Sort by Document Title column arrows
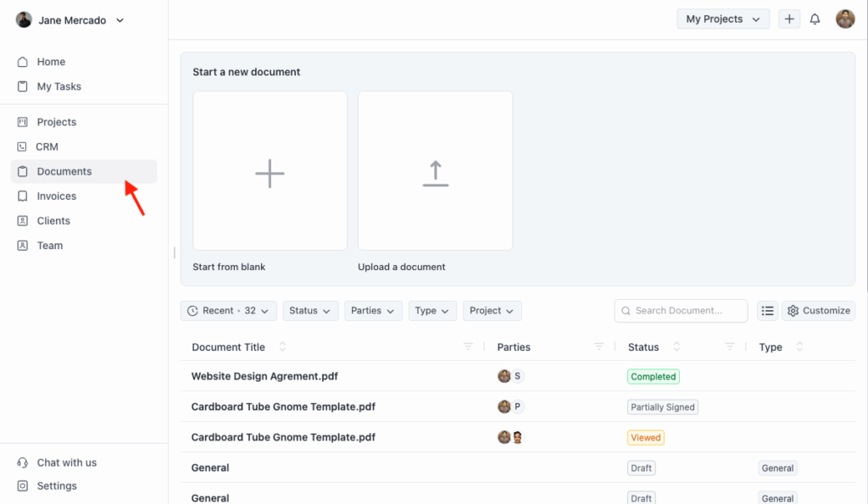Viewport: 868px width, 504px height. click(282, 347)
